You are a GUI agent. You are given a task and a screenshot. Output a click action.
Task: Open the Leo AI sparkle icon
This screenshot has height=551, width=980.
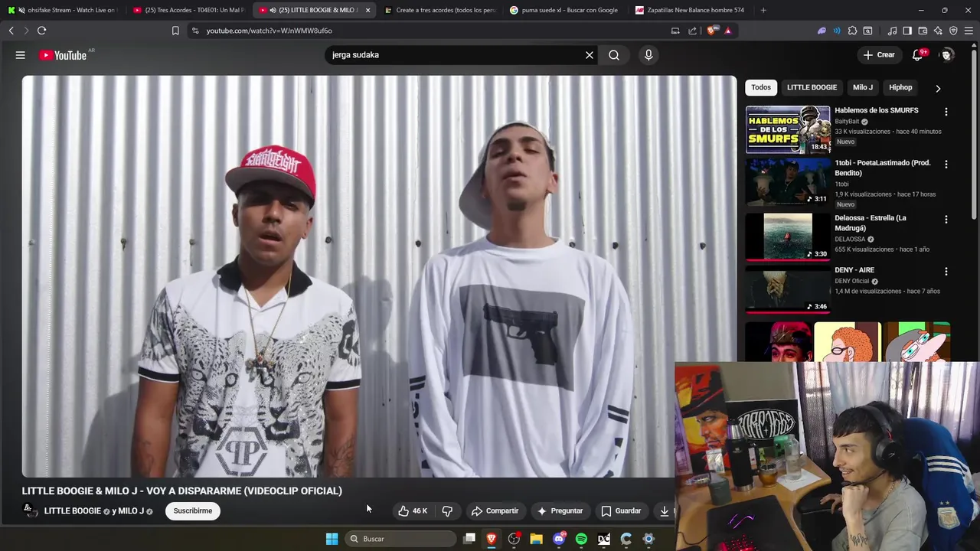point(938,31)
